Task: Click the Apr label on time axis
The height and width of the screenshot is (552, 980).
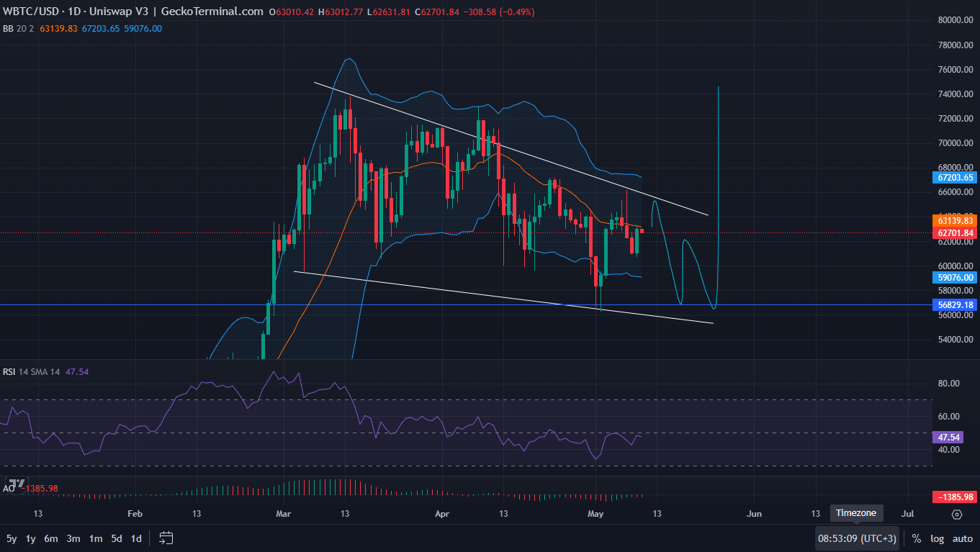Action: (x=442, y=514)
